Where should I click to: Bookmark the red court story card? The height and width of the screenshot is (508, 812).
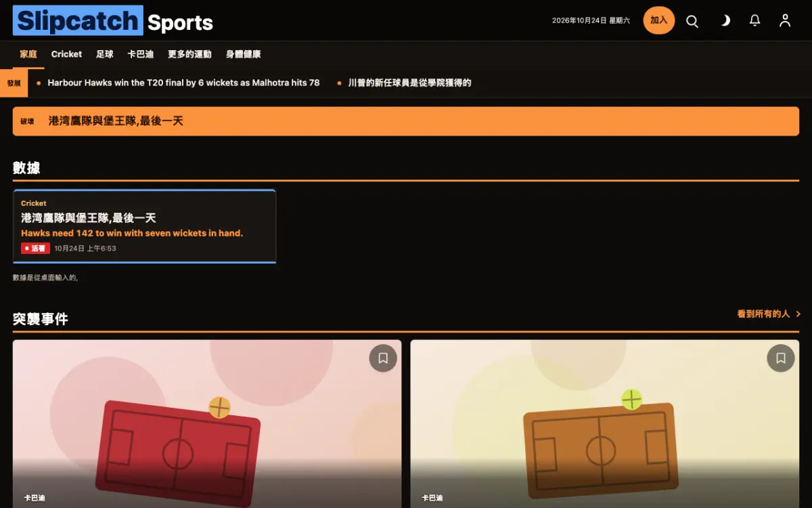click(383, 358)
